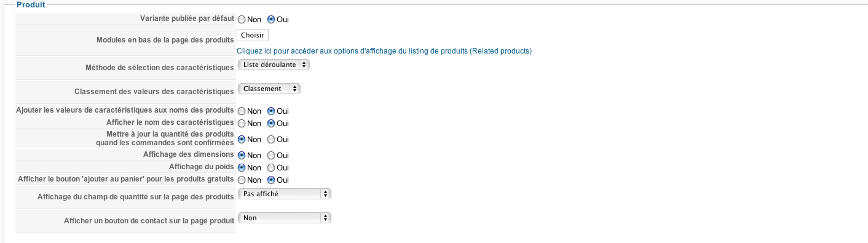Open the Liste déroulante selection method dropdown
Screen dimensions: 868x243
click(x=274, y=65)
